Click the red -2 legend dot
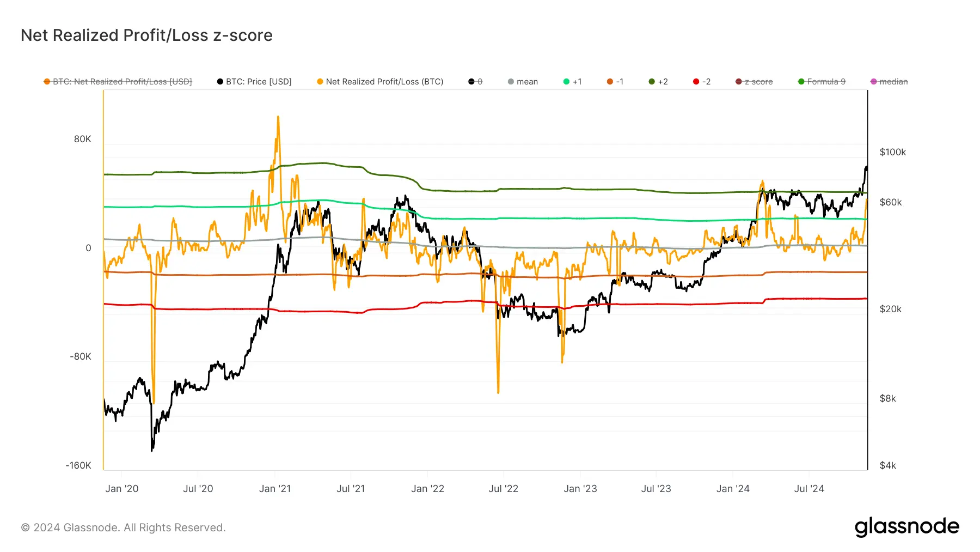 click(696, 82)
